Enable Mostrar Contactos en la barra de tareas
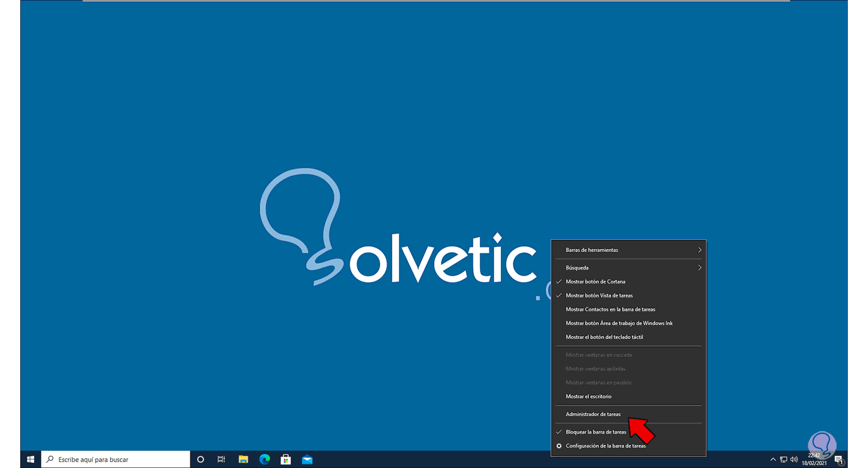This screenshot has width=868, height=468. pyautogui.click(x=610, y=309)
